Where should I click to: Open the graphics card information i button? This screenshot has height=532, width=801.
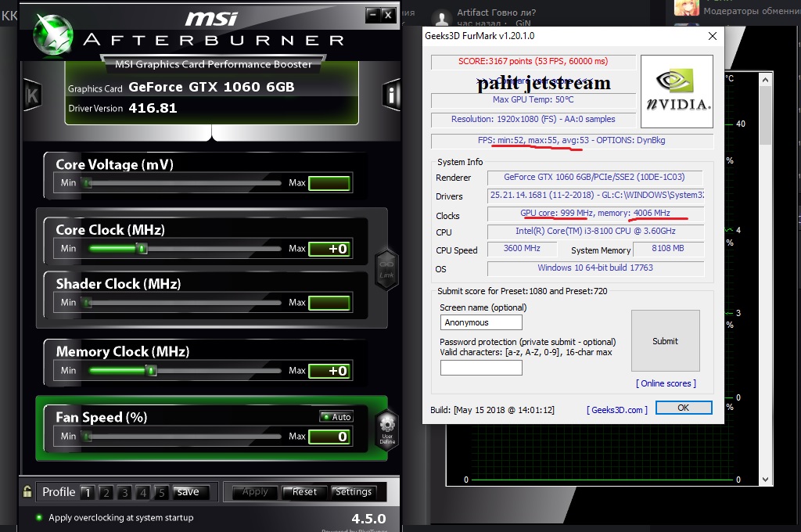pyautogui.click(x=391, y=95)
